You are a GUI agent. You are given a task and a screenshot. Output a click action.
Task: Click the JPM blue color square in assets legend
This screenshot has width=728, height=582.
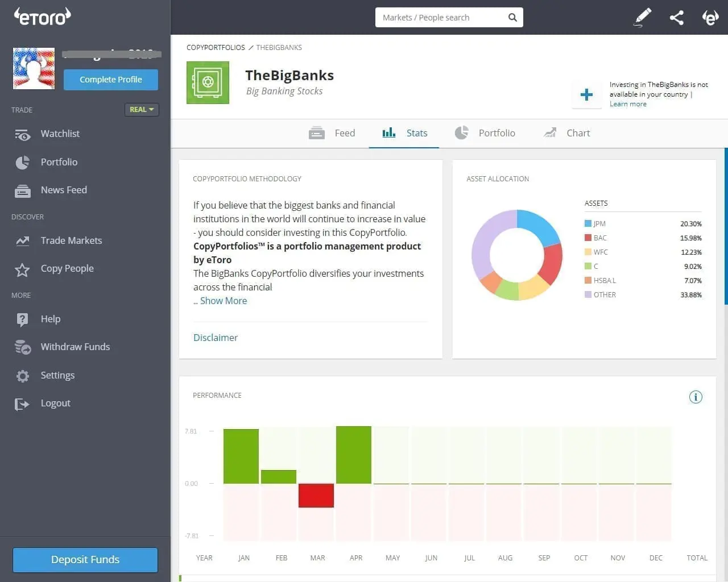(x=588, y=223)
